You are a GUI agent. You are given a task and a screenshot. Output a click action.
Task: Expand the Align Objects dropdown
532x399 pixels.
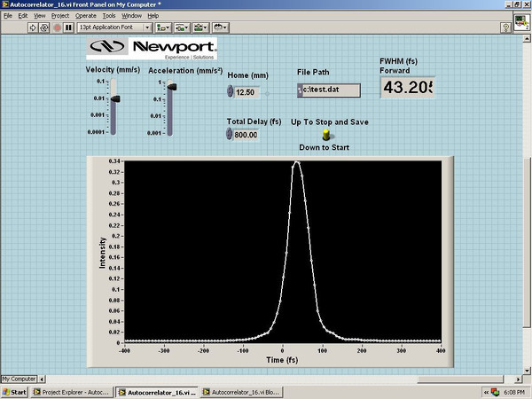click(x=164, y=27)
